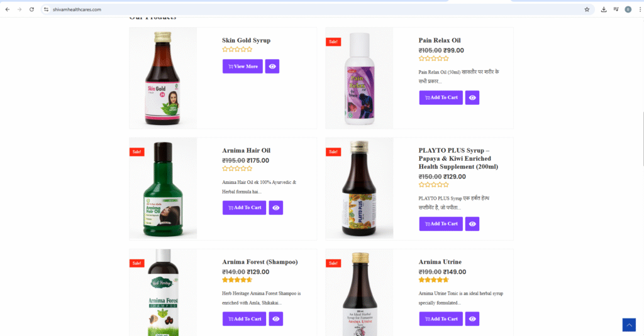
Task: Bookmark this page with the star icon
Action: [587, 9]
